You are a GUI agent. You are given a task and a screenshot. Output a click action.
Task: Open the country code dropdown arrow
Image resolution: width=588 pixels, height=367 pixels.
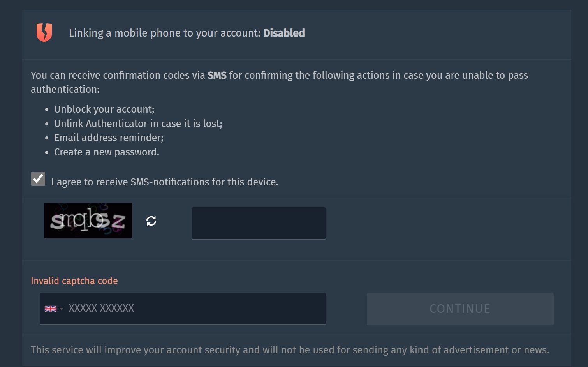(x=62, y=309)
